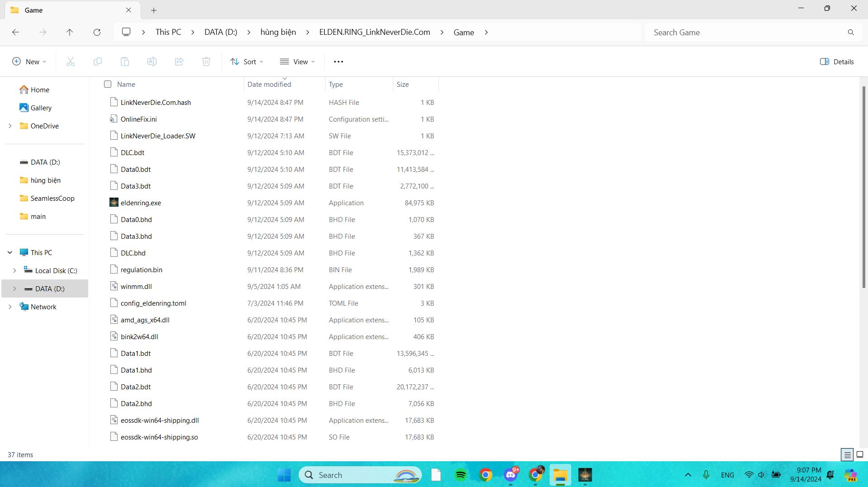Viewport: 868px width, 487px height.
Task: Open Spotify from the taskbar
Action: click(460, 475)
